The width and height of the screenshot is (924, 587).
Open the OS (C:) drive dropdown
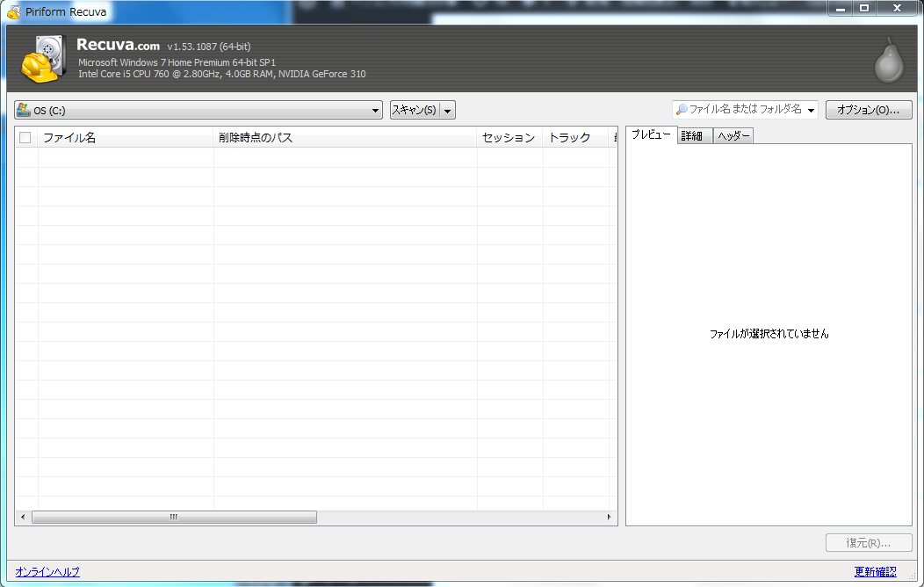[x=199, y=110]
